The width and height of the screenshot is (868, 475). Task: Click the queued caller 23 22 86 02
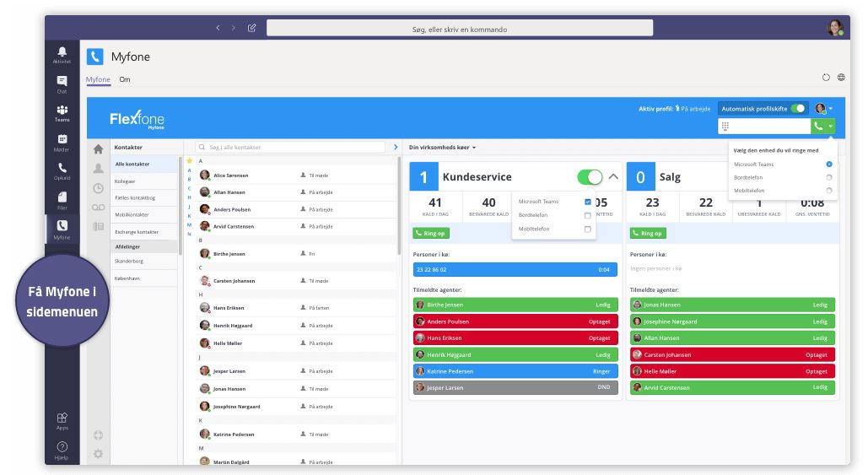pyautogui.click(x=515, y=270)
